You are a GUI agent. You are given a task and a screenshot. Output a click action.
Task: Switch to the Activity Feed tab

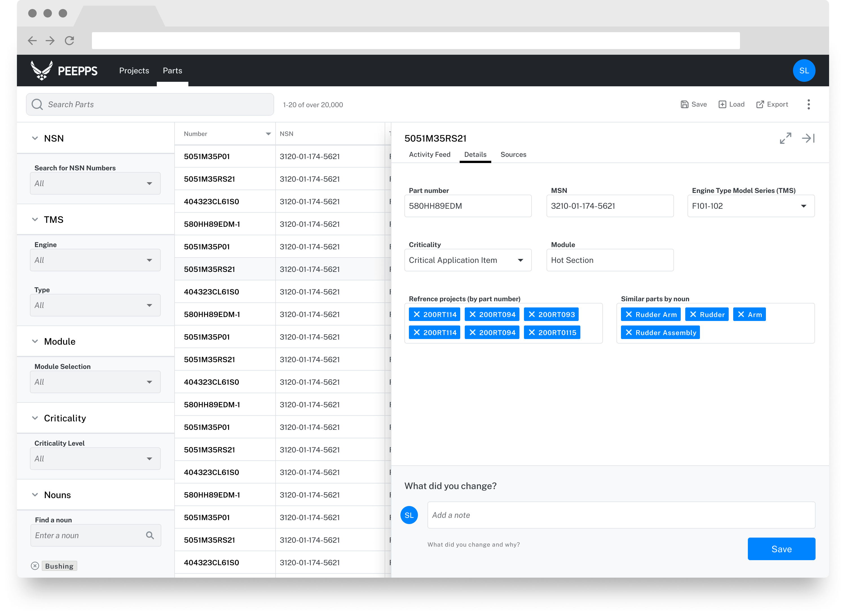(x=429, y=154)
